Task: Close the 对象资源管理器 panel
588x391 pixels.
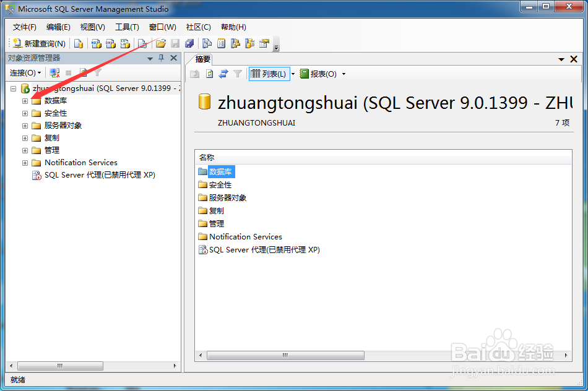Action: click(x=174, y=58)
